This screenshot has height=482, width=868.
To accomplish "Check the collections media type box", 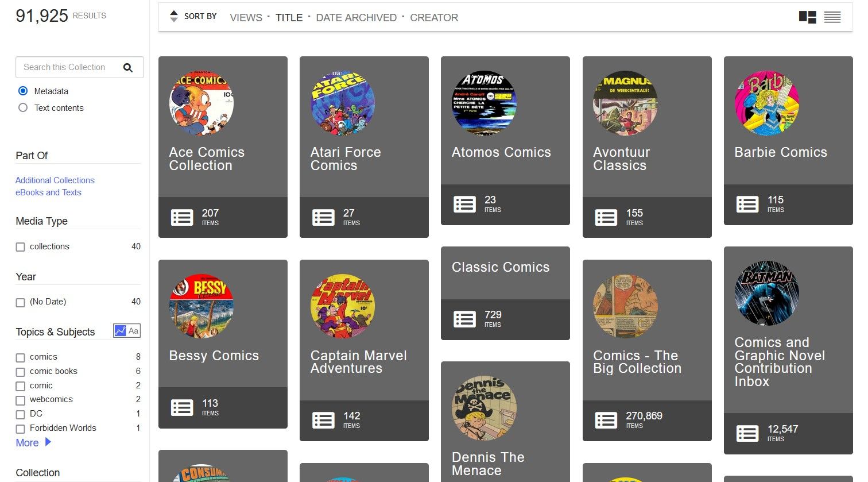I will coord(21,247).
